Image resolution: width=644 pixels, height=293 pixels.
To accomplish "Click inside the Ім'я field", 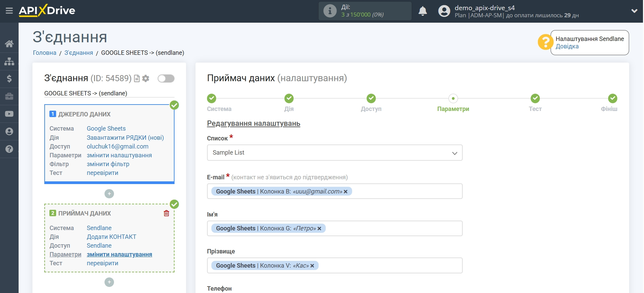I will click(335, 228).
